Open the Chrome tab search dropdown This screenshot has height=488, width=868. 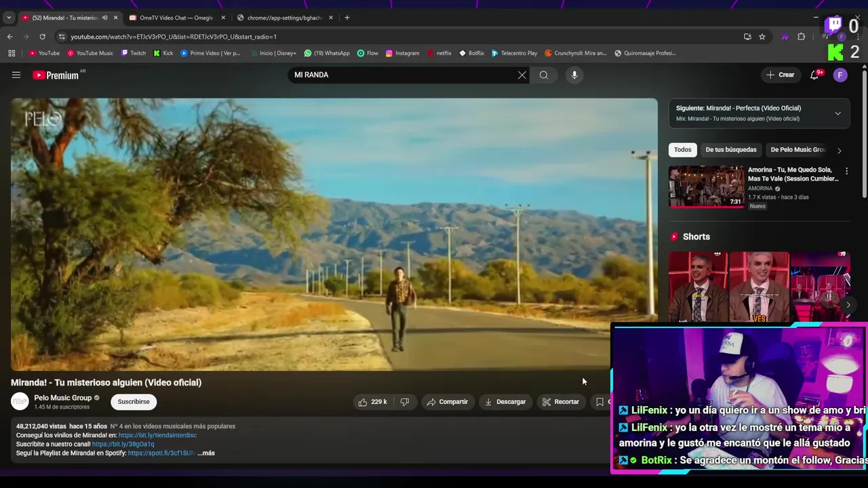(9, 18)
